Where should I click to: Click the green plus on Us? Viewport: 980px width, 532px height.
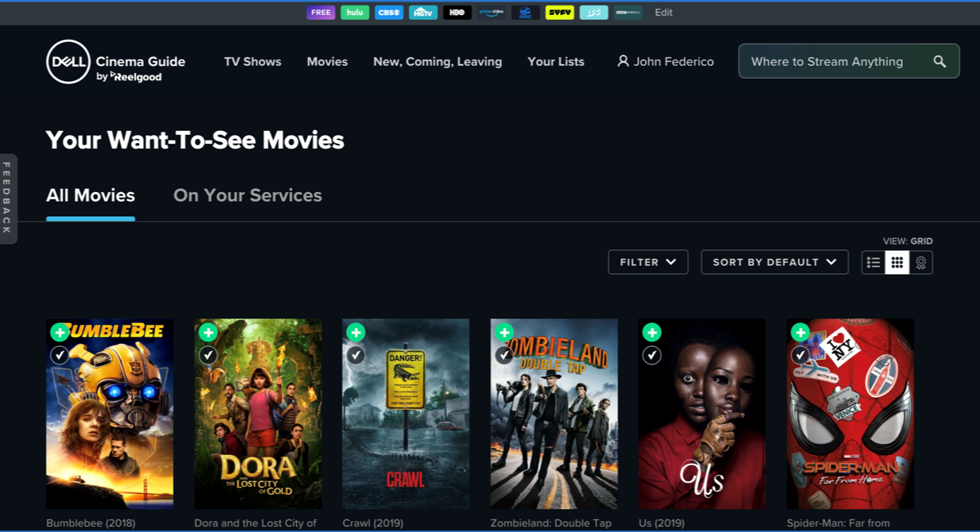(652, 332)
